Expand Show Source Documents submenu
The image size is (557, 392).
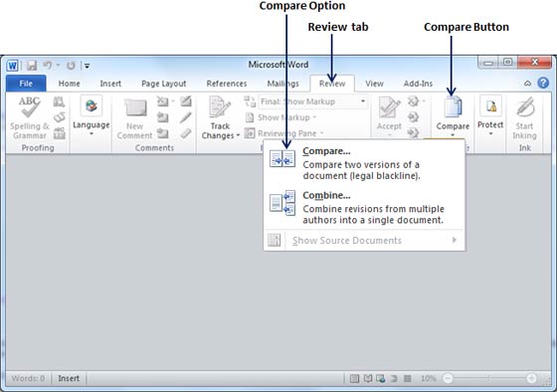[x=364, y=240]
